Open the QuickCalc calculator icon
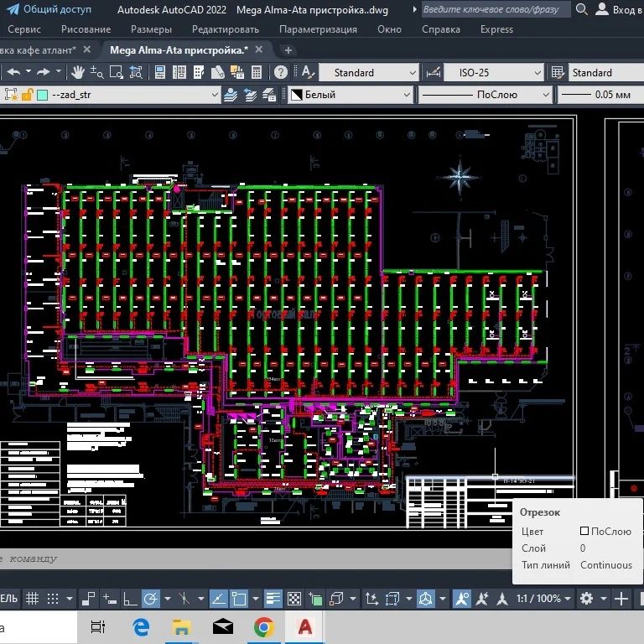644x644 pixels. (x=257, y=72)
